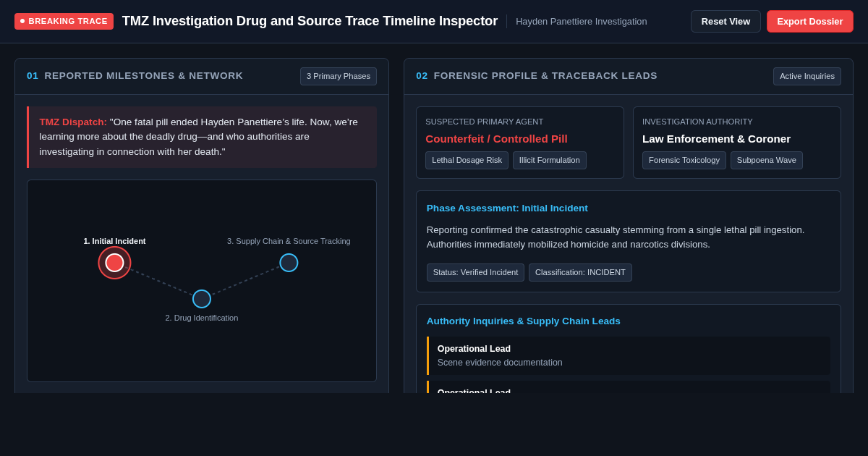Click 'Status: Verified Incident' tag
The height and width of the screenshot is (456, 868).
click(475, 272)
